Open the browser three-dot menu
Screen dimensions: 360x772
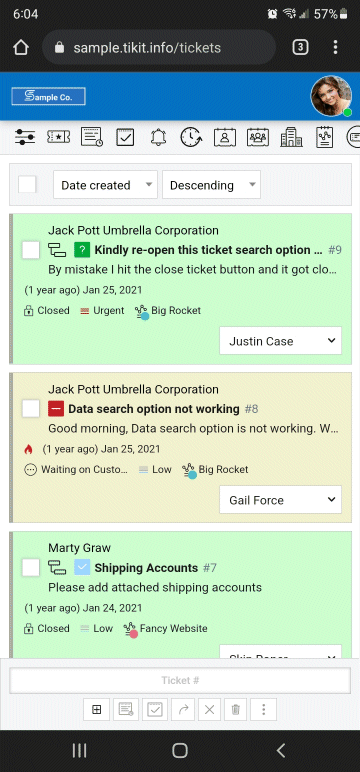click(335, 47)
